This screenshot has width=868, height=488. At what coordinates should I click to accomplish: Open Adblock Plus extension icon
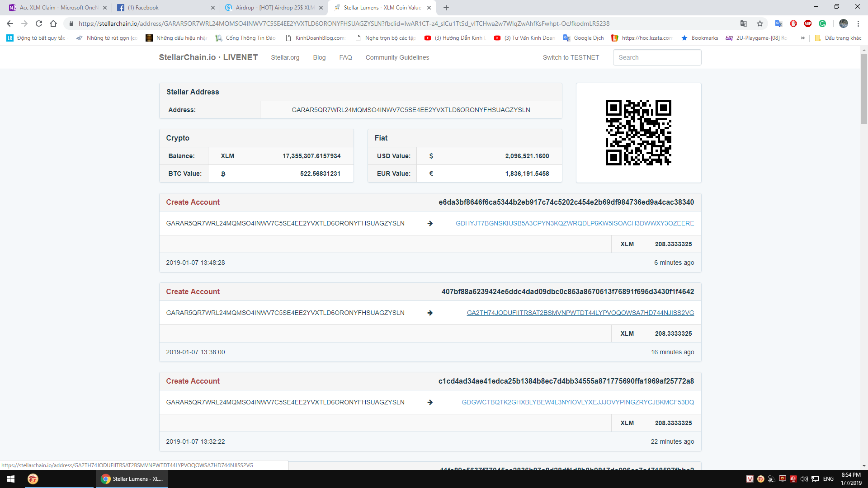click(808, 23)
